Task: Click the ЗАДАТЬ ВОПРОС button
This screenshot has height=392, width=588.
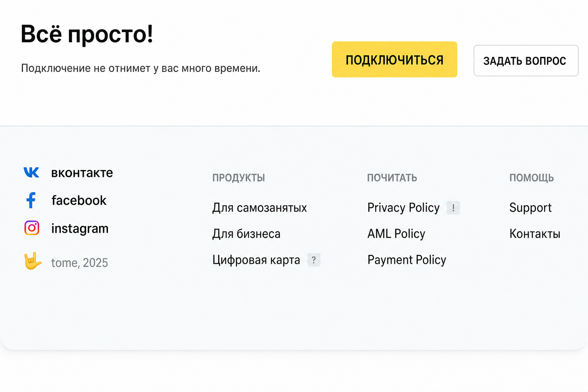Action: 526,60
